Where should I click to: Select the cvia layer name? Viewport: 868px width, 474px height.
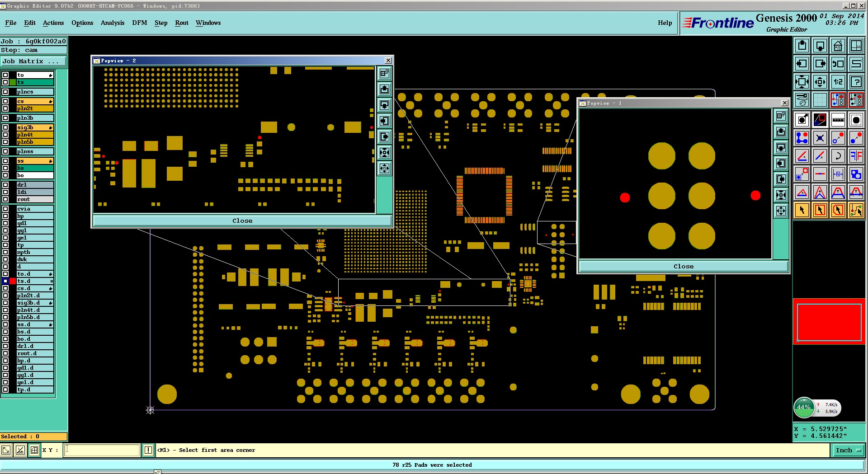(x=35, y=209)
